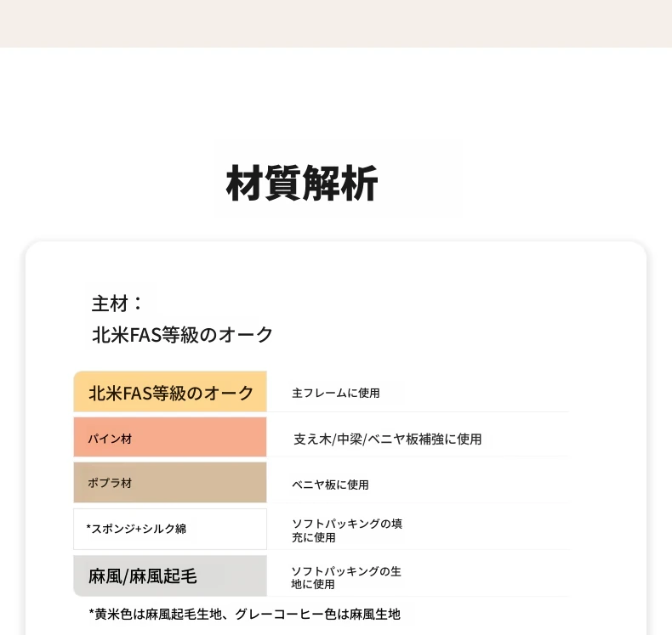Click the 材質解析 heading

[302, 184]
